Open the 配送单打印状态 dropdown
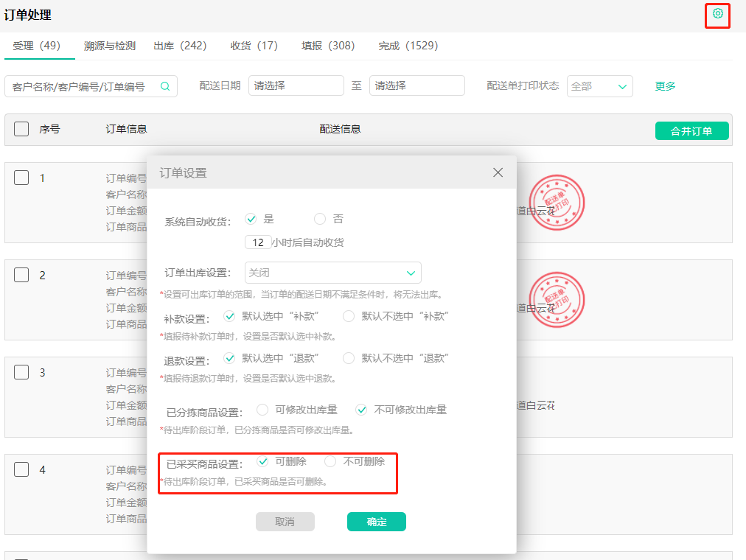Screen dimensions: 746x560 point(599,85)
